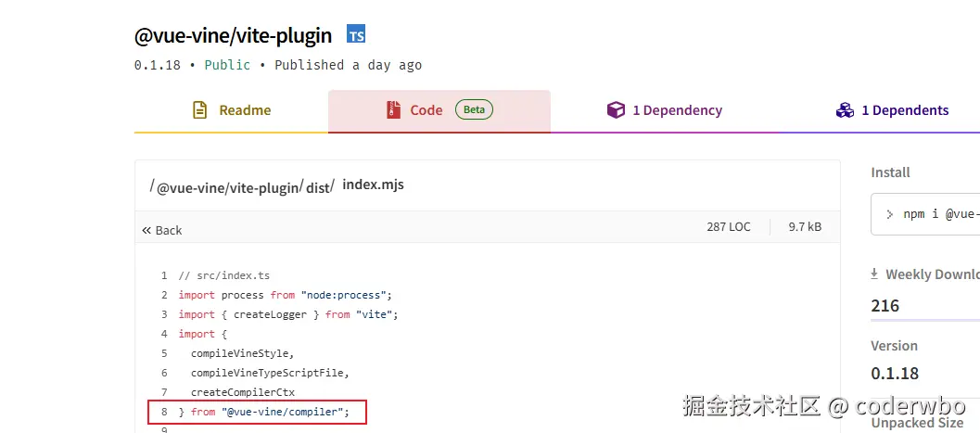Click the 0.1.18 version under the package title
Viewport: 980px width, 433px height.
[158, 65]
